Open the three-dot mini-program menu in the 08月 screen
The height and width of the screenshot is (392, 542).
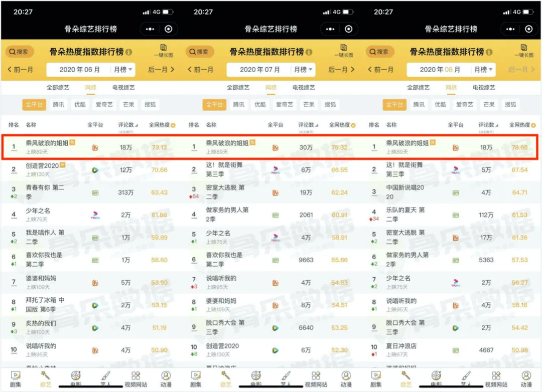(x=510, y=29)
